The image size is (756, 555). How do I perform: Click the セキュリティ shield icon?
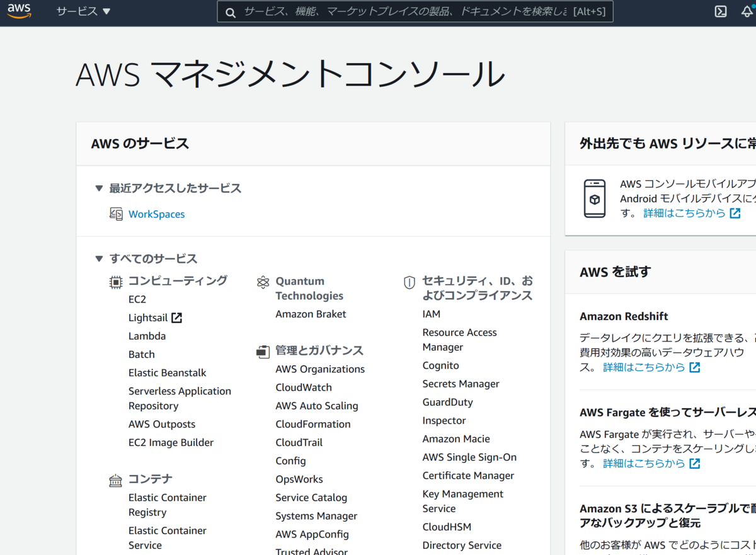(409, 282)
